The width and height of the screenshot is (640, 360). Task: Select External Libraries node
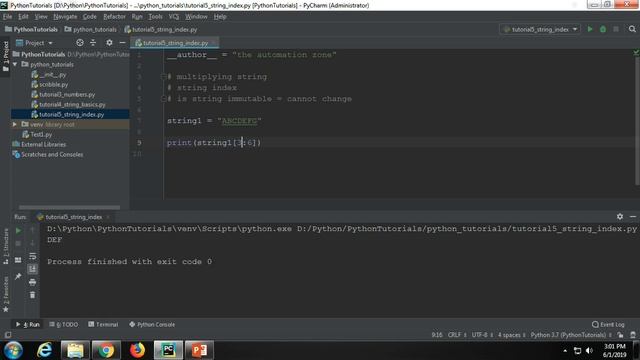coord(43,144)
